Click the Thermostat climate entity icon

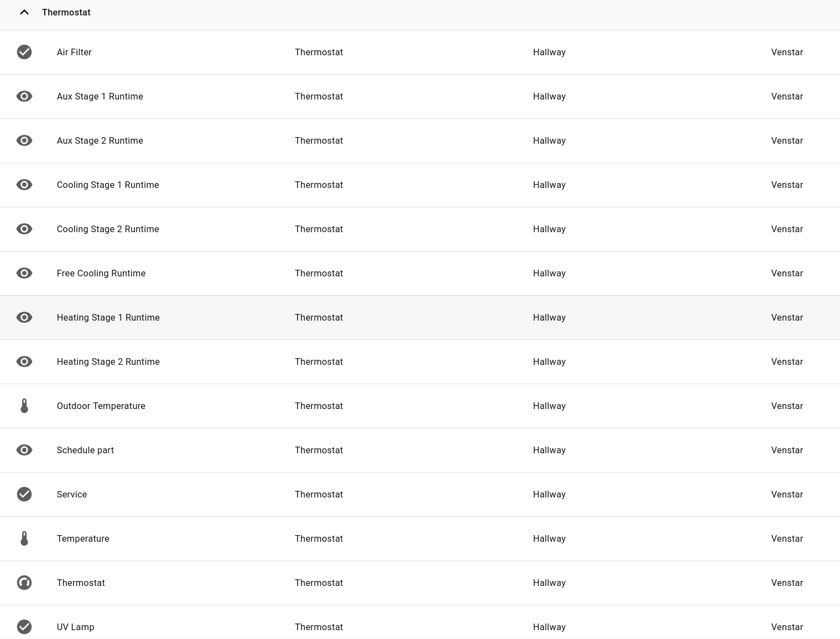24,583
